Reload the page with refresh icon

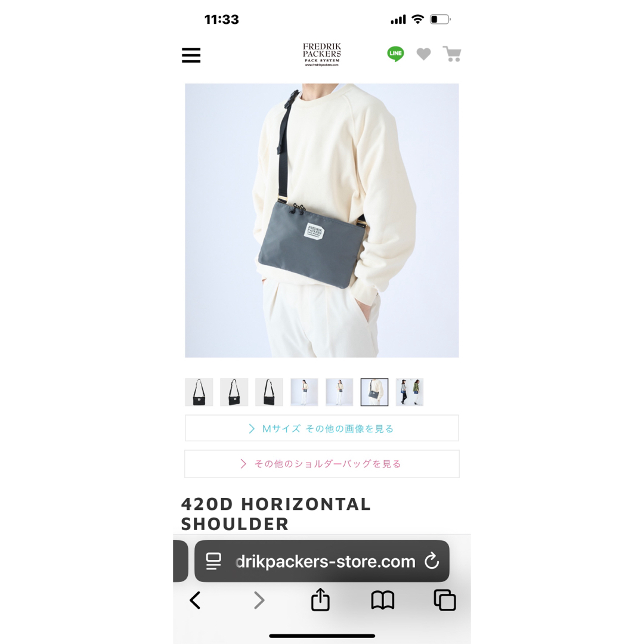tap(432, 561)
